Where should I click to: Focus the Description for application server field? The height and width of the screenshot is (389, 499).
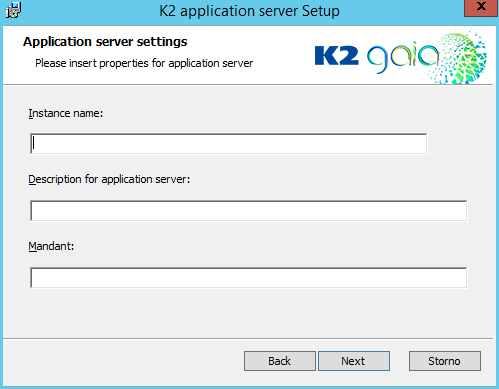249,210
